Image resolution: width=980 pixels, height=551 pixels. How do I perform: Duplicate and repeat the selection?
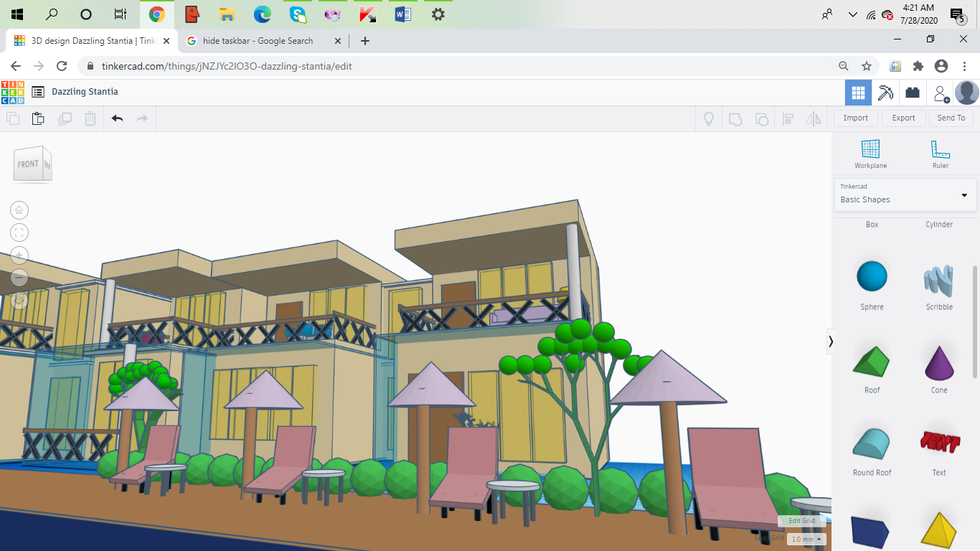[x=65, y=118]
